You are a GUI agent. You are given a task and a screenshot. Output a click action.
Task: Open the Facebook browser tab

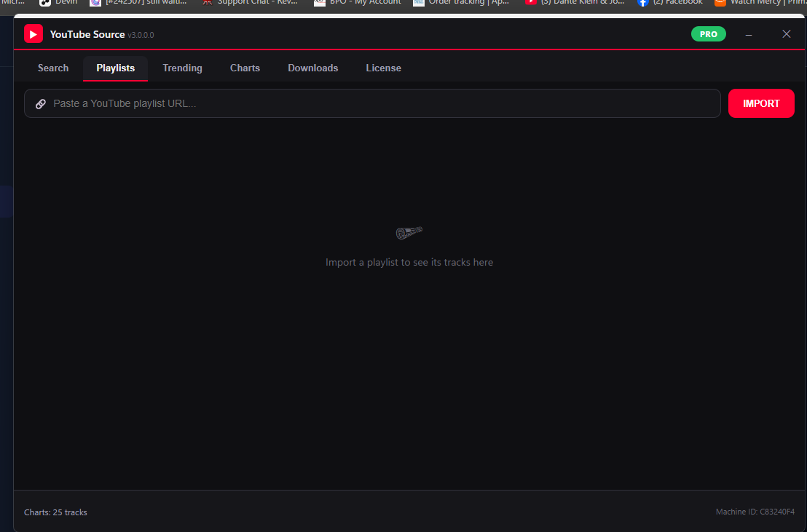[x=671, y=3]
